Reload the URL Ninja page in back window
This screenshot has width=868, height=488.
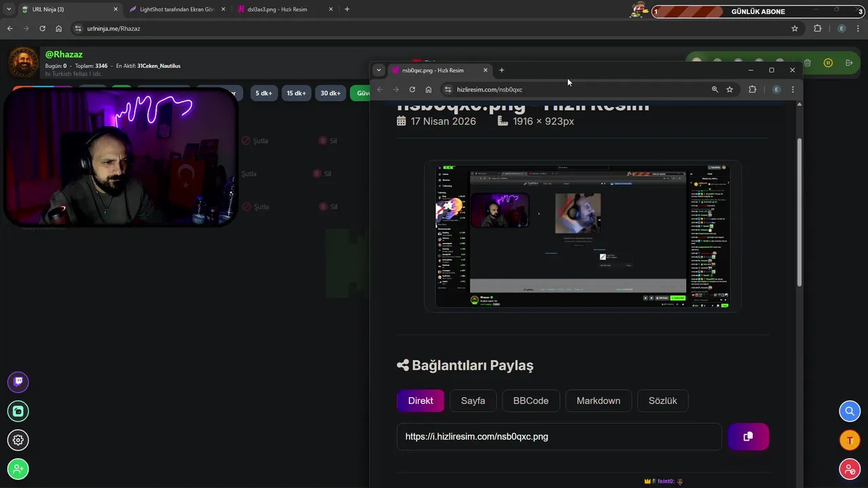tap(42, 28)
